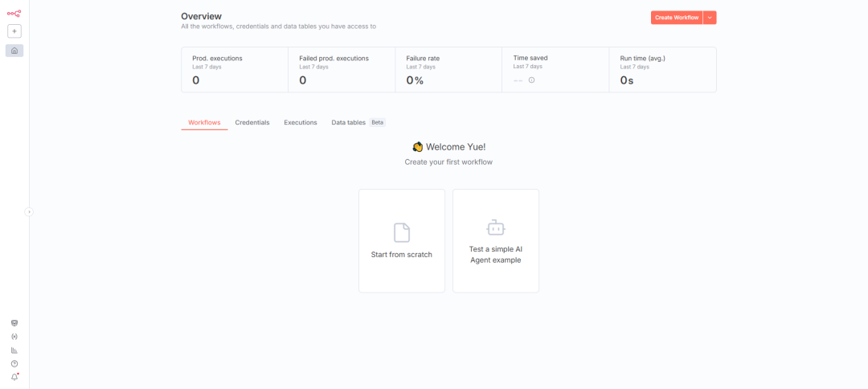868x389 pixels.
Task: Choose the Start from scratch card
Action: (x=402, y=241)
